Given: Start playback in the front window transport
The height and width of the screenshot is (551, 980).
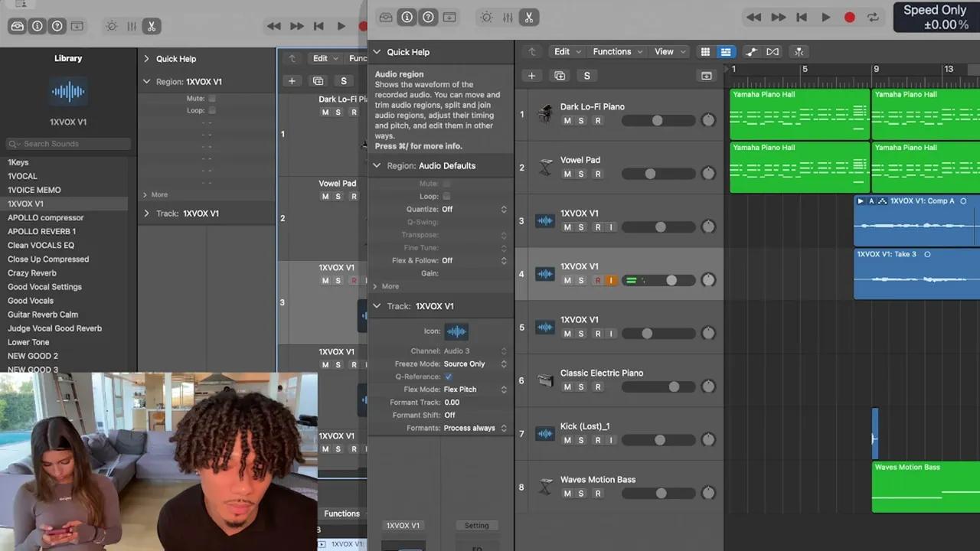Looking at the screenshot, I should pos(825,17).
